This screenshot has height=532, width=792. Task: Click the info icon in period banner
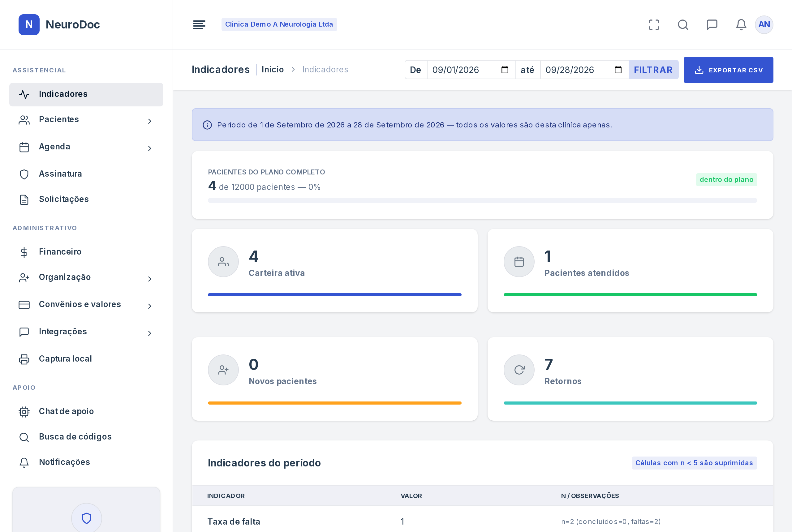(207, 125)
